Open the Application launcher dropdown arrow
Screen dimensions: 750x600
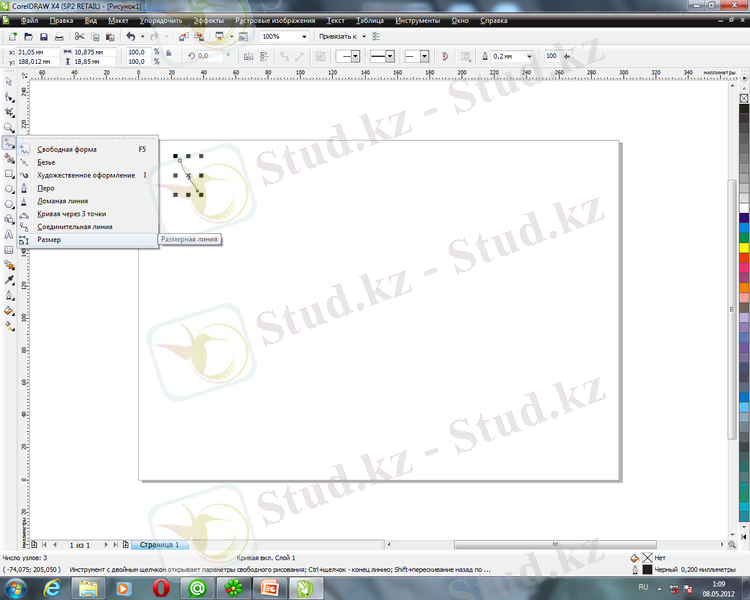click(231, 36)
